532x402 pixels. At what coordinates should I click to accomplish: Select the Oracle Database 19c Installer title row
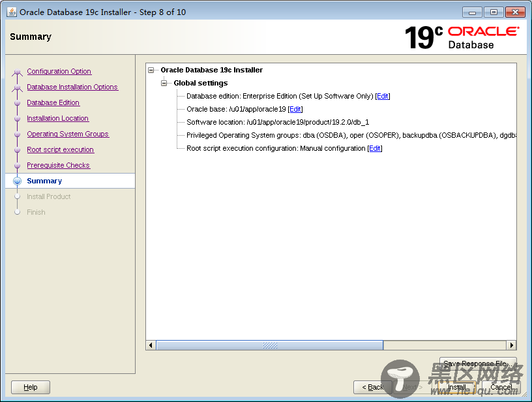(x=212, y=70)
